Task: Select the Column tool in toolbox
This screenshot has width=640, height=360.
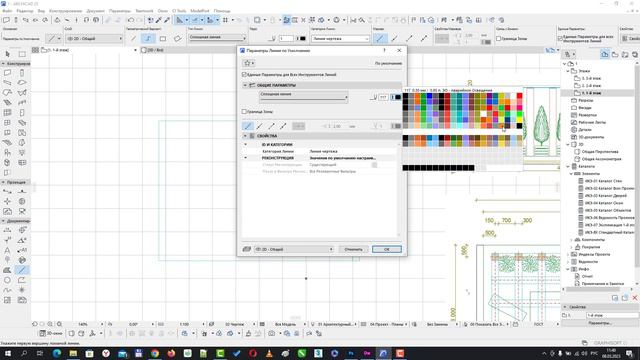Action: [x=22, y=73]
